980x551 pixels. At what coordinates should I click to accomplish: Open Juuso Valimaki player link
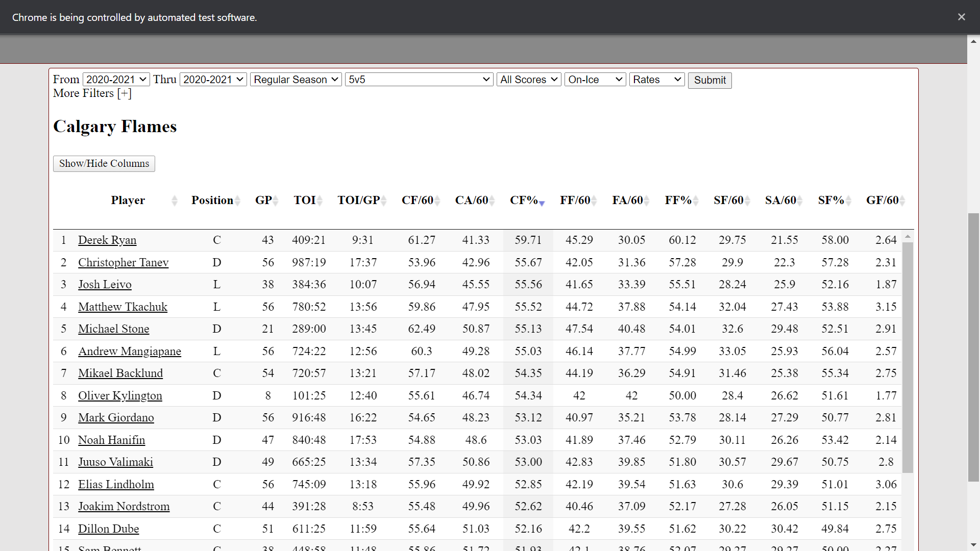point(115,462)
